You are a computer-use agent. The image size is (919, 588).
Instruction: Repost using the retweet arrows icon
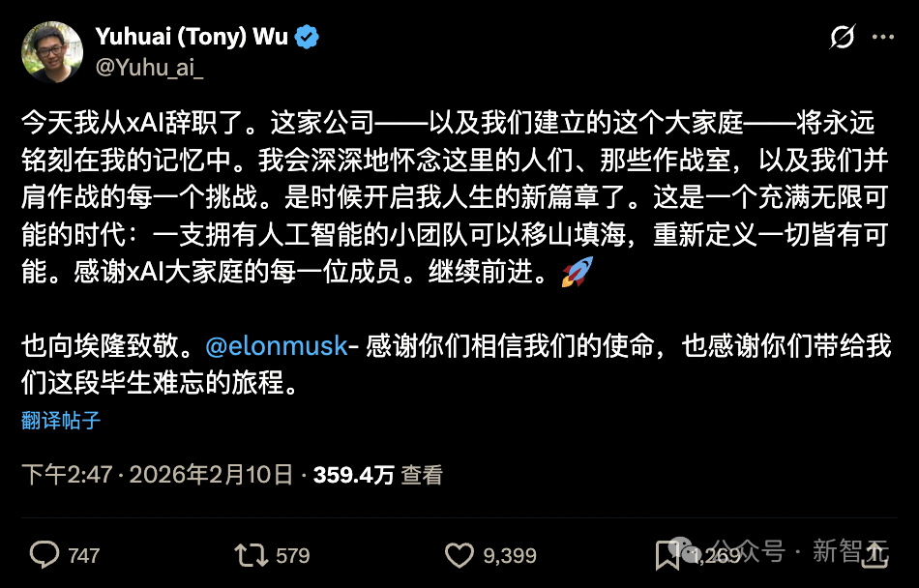pyautogui.click(x=252, y=554)
